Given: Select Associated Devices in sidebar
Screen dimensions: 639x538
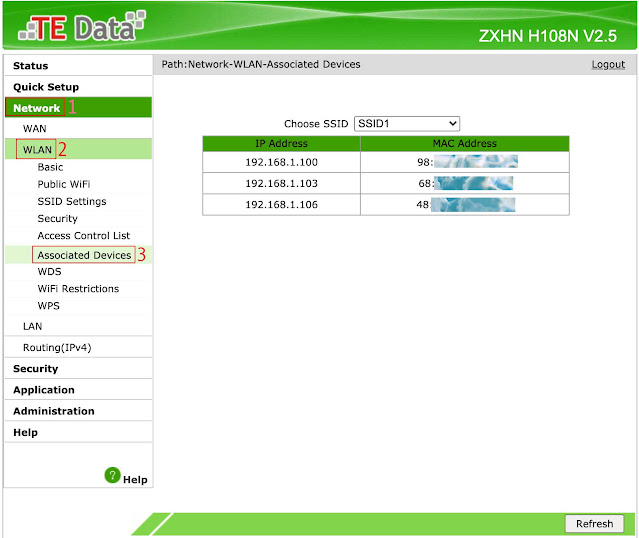Looking at the screenshot, I should [84, 255].
